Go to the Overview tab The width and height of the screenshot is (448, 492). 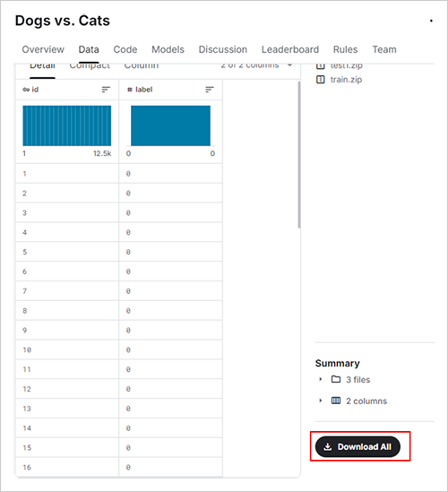click(43, 49)
